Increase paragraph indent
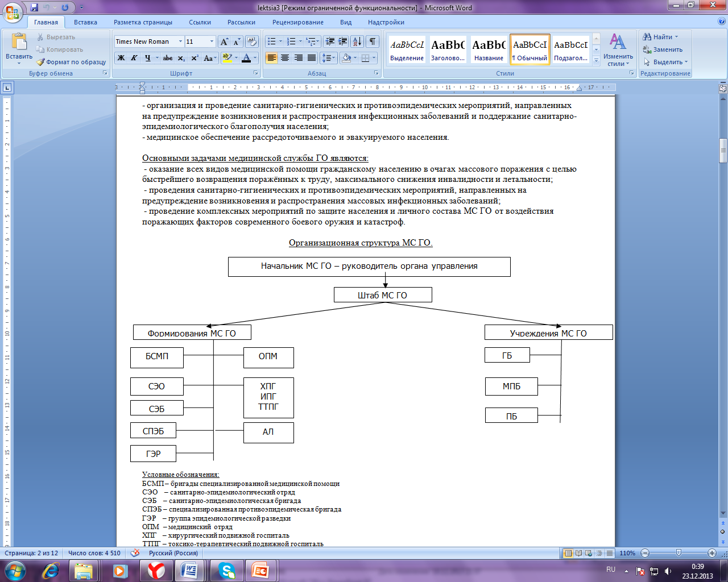 [342, 41]
